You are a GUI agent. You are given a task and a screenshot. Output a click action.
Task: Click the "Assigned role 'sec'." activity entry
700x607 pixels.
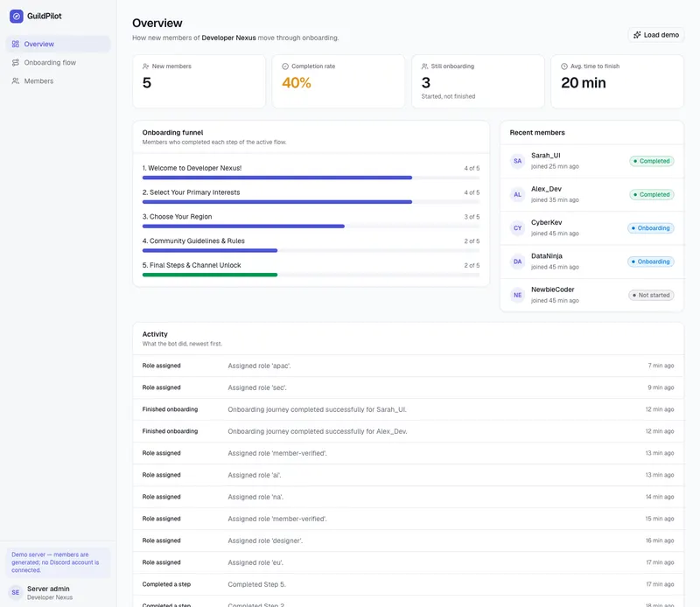tap(408, 387)
